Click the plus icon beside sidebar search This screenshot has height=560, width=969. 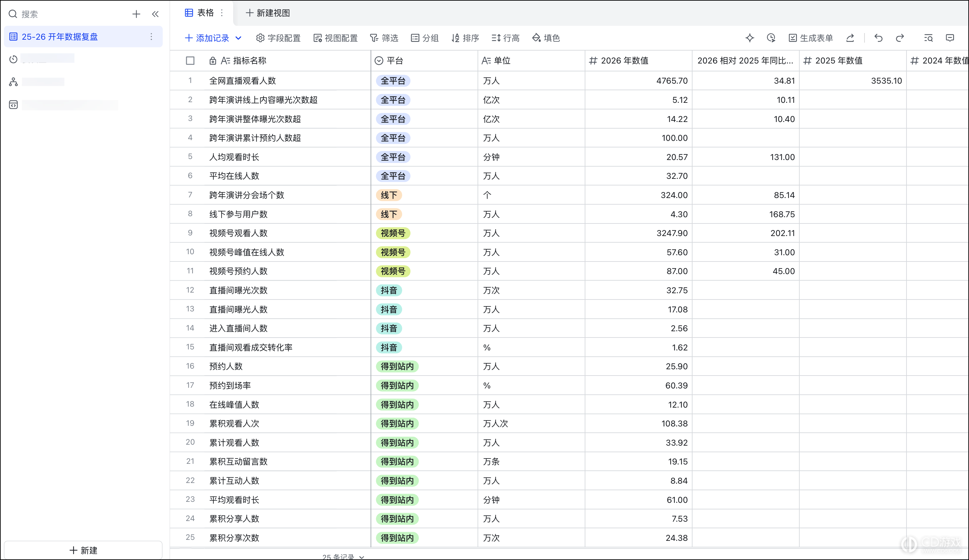(x=136, y=14)
